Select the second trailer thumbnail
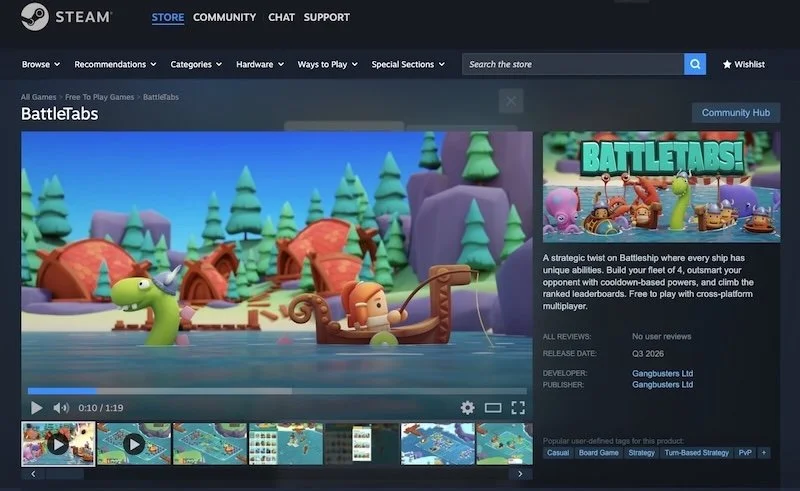 (x=134, y=444)
